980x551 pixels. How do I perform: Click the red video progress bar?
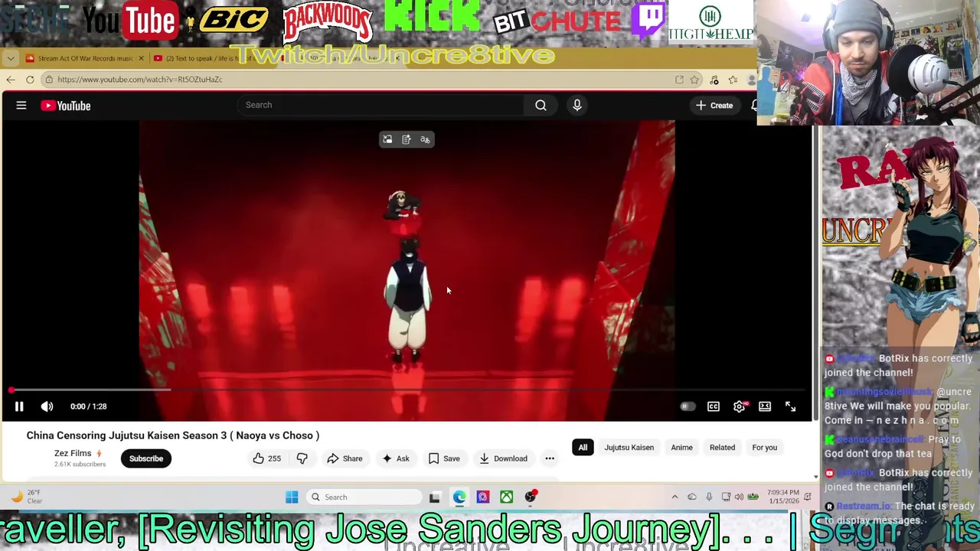[407, 390]
